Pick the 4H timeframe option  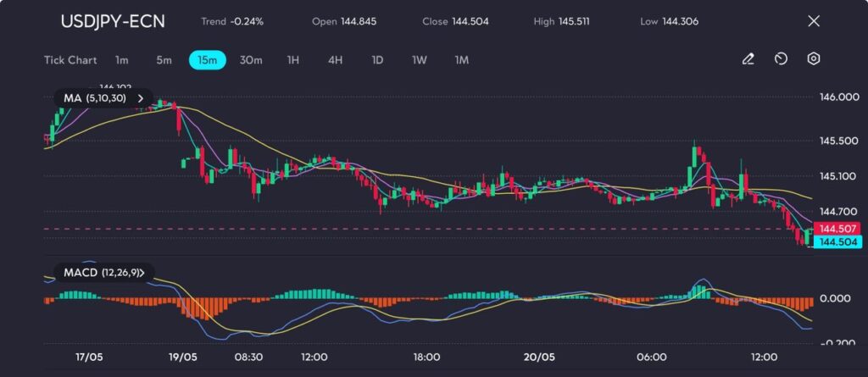pos(335,60)
